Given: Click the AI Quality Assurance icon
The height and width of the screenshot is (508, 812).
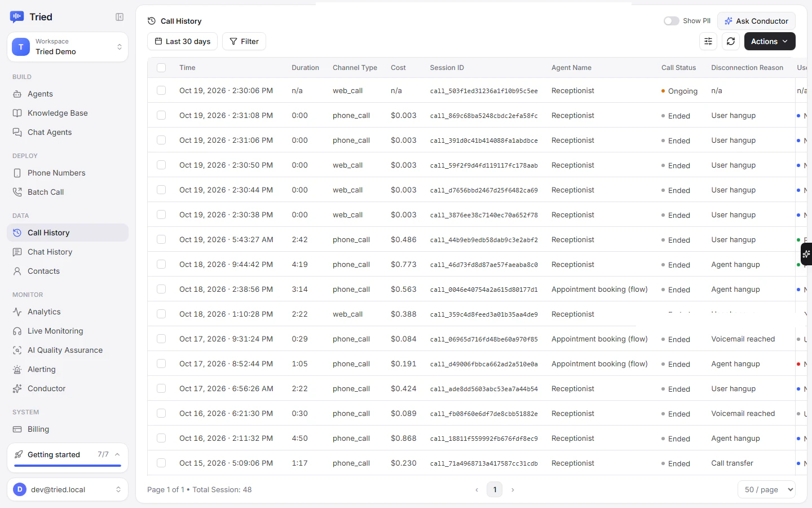Looking at the screenshot, I should pyautogui.click(x=17, y=350).
